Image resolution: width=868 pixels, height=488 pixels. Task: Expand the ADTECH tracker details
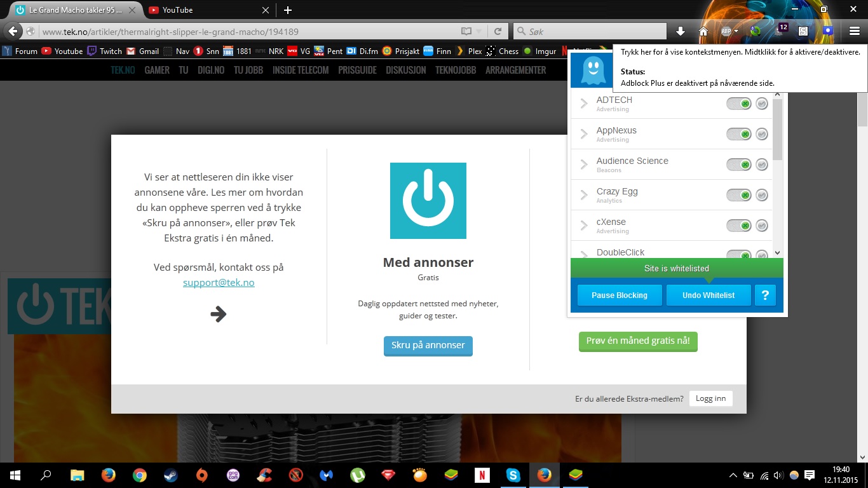click(584, 104)
